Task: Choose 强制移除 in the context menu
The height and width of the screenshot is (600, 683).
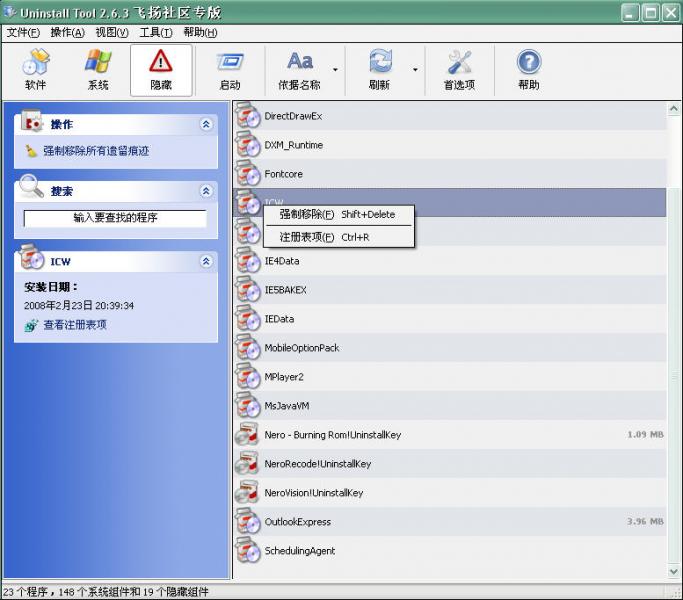Action: coord(339,214)
